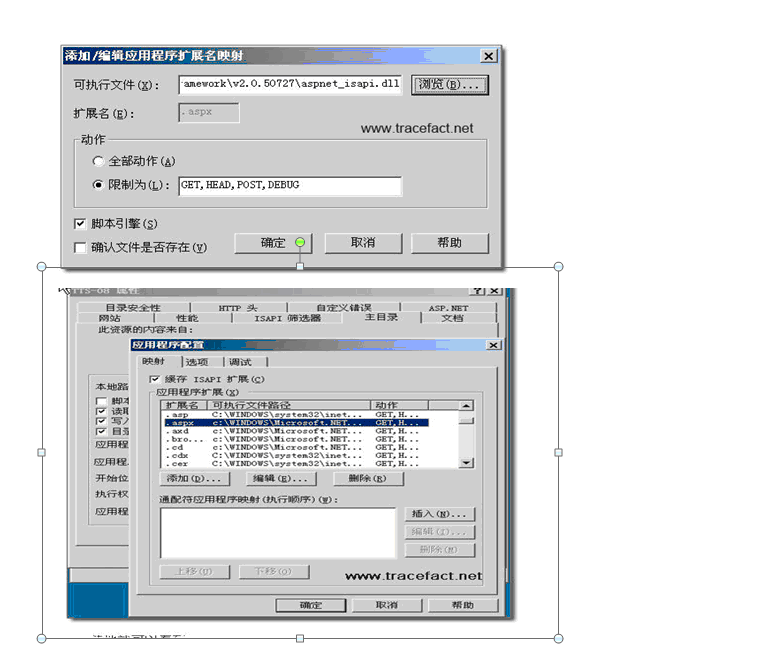Image resolution: width=783 pixels, height=651 pixels.
Task: Open the HTTP 头 tab
Action: point(238,308)
